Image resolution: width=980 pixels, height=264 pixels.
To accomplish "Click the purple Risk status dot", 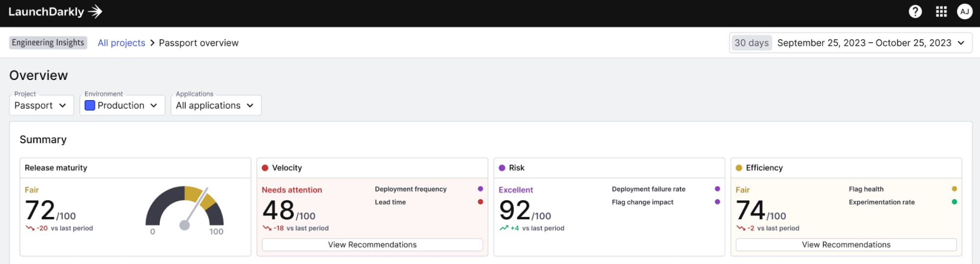I will [x=502, y=168].
